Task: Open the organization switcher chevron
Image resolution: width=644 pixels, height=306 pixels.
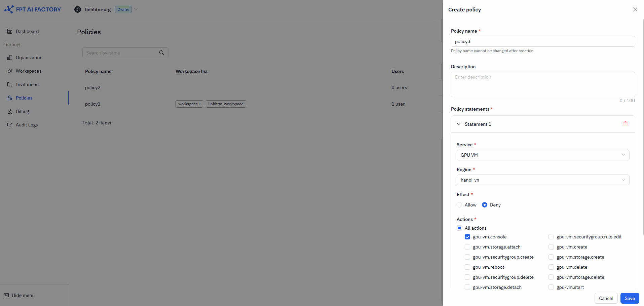Action: 136,9
